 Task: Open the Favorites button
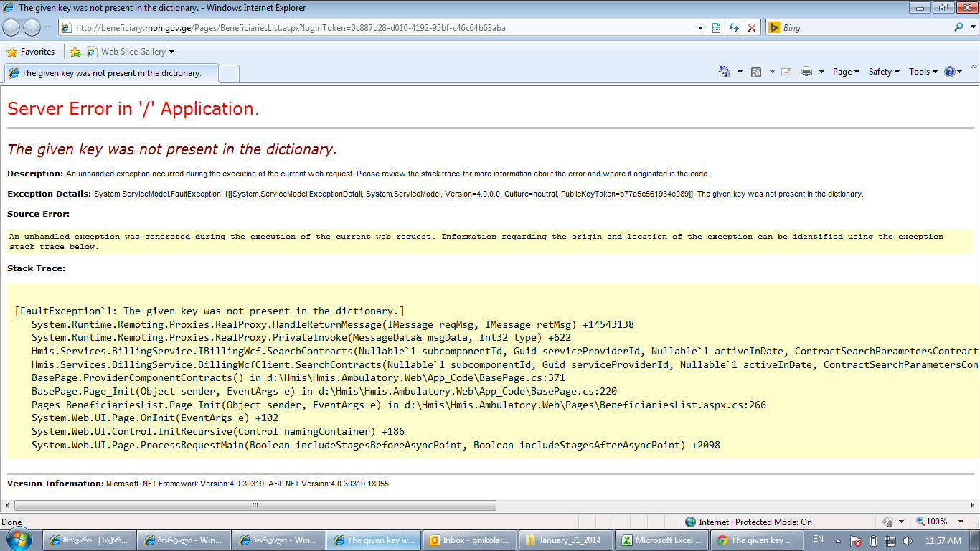click(31, 52)
